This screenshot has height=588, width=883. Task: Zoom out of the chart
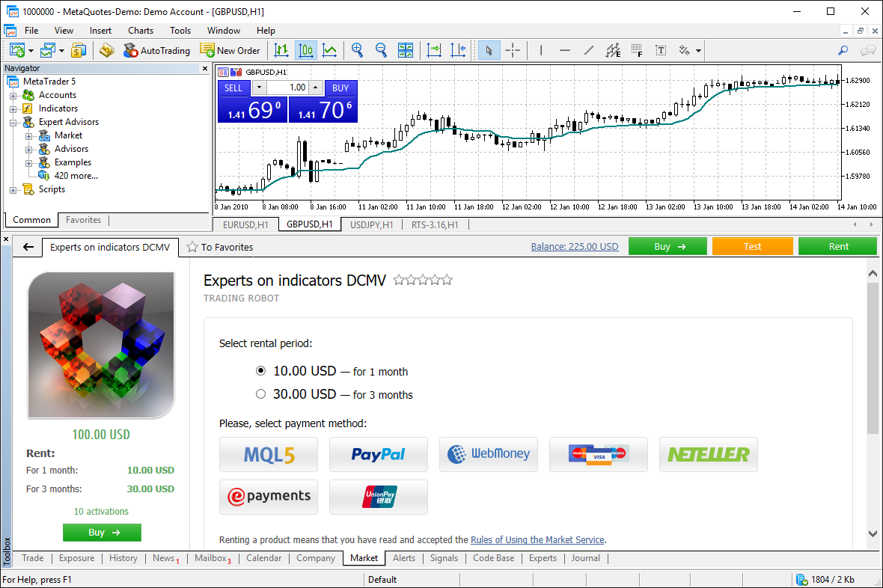click(x=381, y=51)
